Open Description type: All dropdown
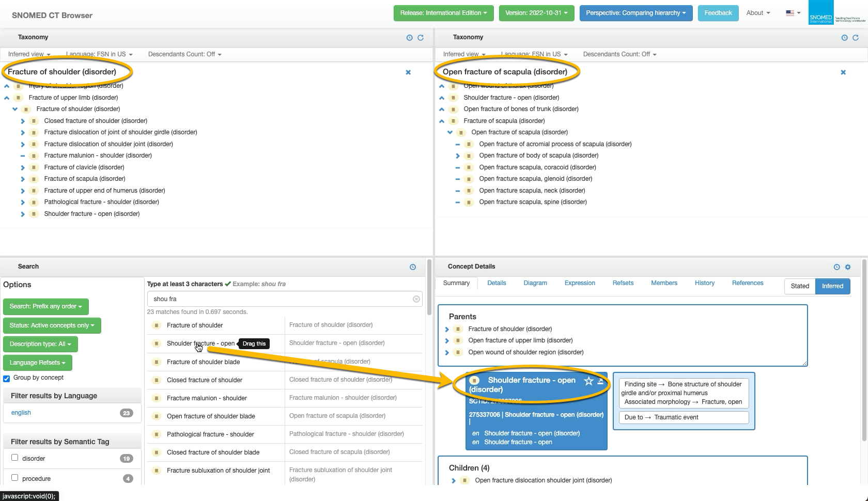The height and width of the screenshot is (501, 868). [x=40, y=344]
